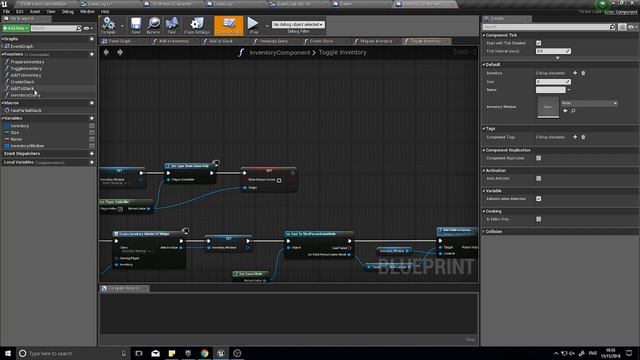The image size is (640, 360).
Task: Toggle Editable when Inherited checkbox
Action: (x=538, y=199)
